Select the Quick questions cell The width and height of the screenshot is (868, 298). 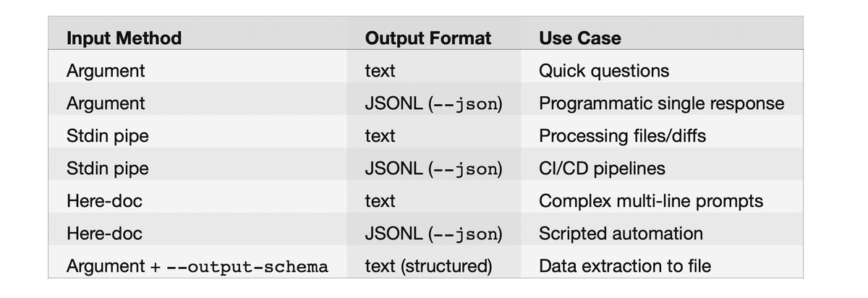604,71
